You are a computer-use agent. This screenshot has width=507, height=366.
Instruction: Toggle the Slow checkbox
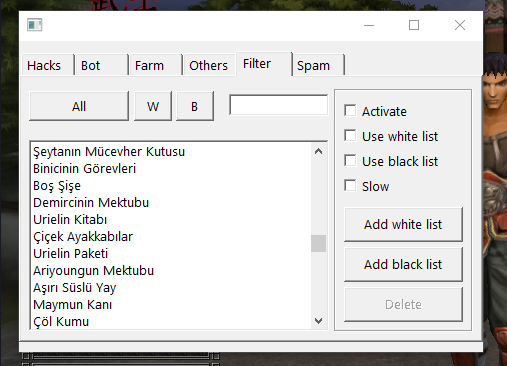[350, 186]
